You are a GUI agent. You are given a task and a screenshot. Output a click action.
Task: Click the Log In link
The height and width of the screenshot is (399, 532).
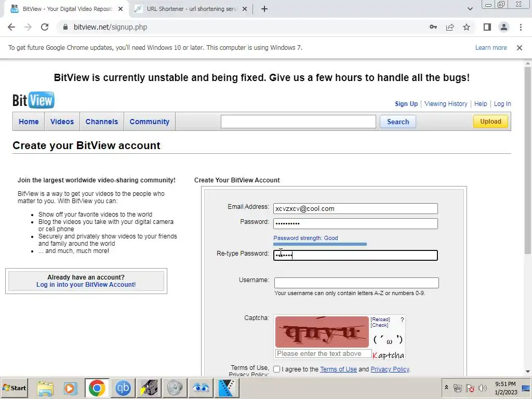click(502, 104)
